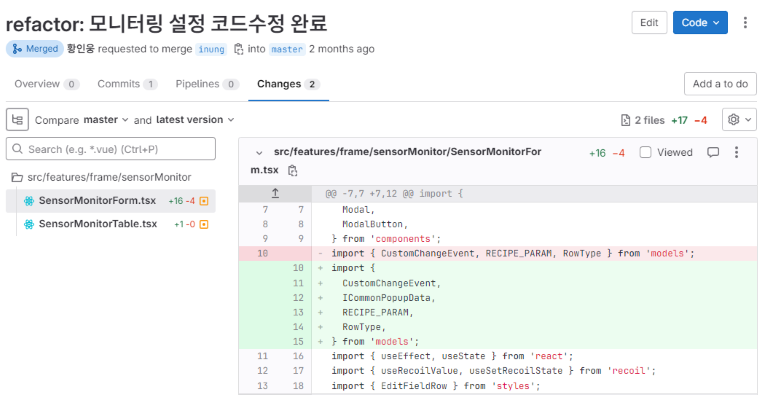Image resolution: width=760 pixels, height=395 pixels.
Task: Click the comment on file icon
Action: tap(713, 152)
